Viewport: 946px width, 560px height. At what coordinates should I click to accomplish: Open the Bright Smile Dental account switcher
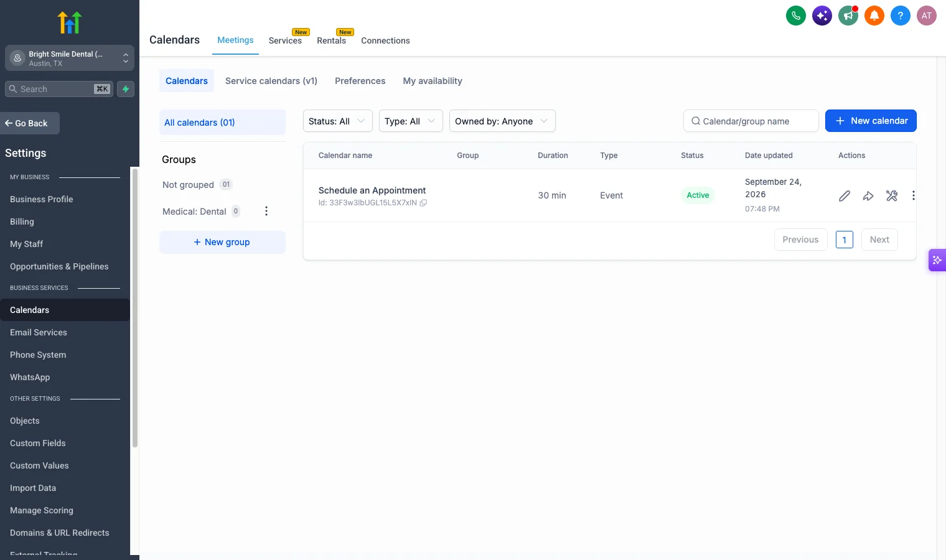(70, 58)
